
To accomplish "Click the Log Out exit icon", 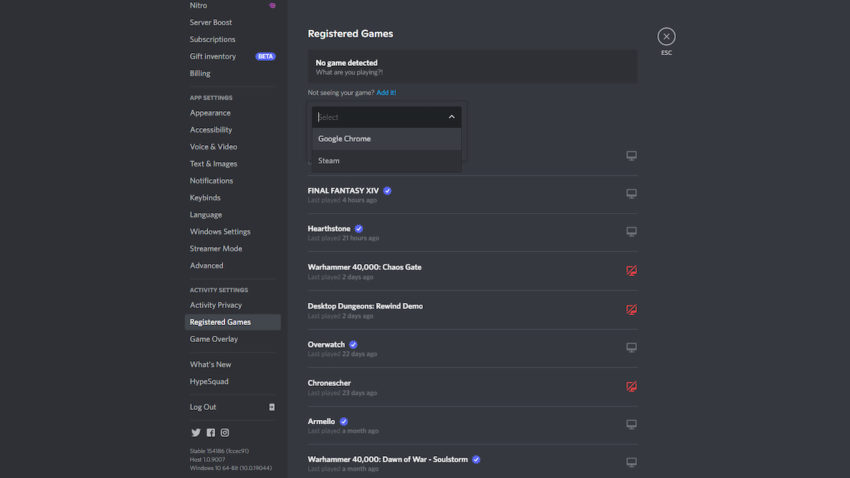I will (272, 407).
